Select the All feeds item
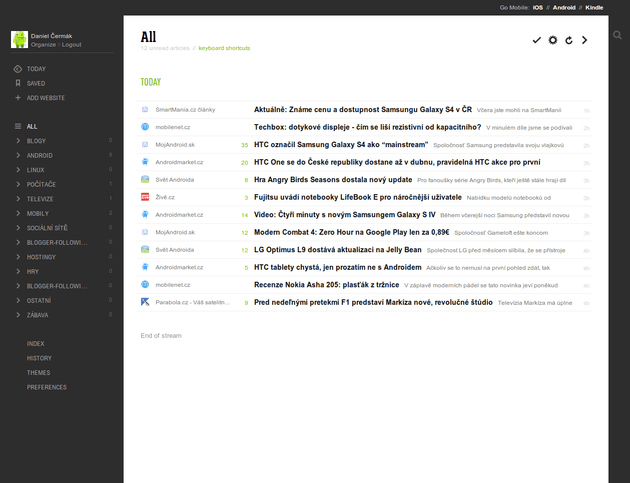This screenshot has height=483, width=630. point(32,127)
